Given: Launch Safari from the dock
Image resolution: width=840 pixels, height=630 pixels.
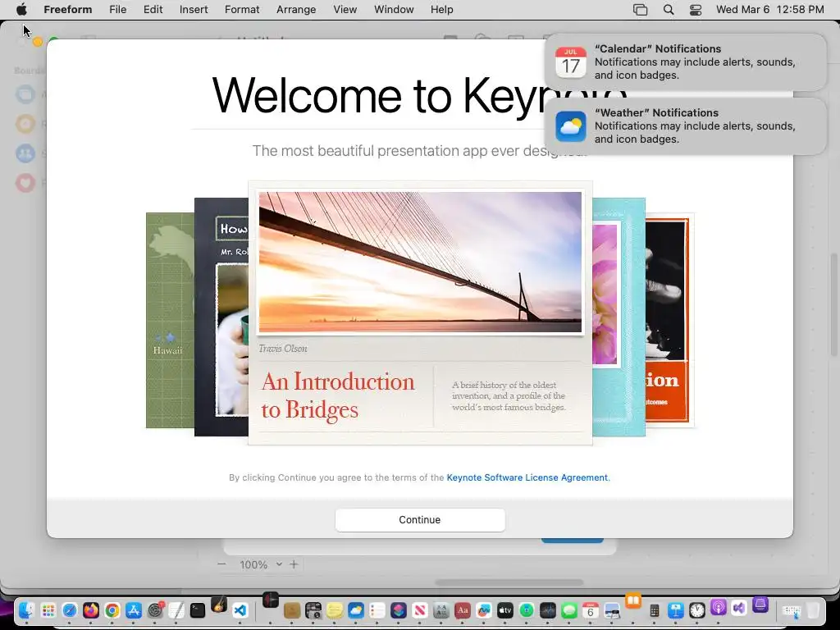Looking at the screenshot, I should [70, 610].
